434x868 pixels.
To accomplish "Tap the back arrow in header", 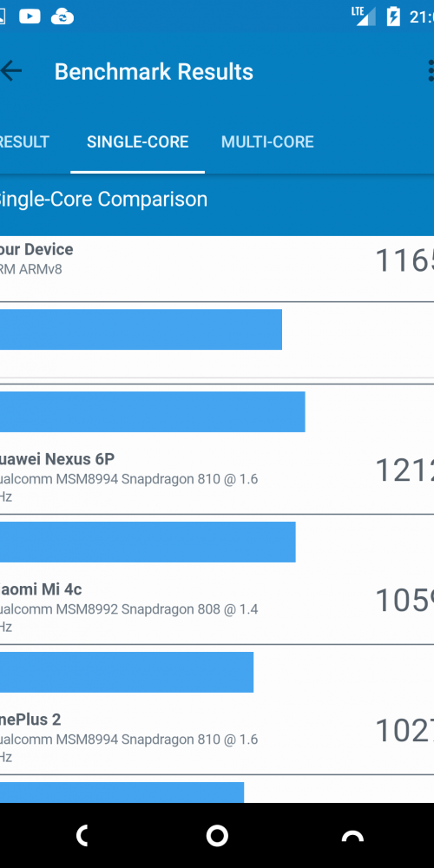I will pos(10,71).
